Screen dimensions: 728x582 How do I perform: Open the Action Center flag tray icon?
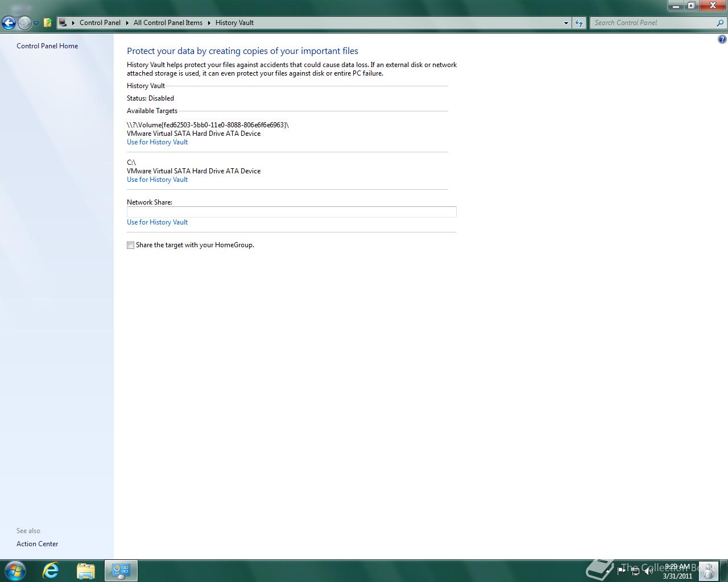click(621, 571)
